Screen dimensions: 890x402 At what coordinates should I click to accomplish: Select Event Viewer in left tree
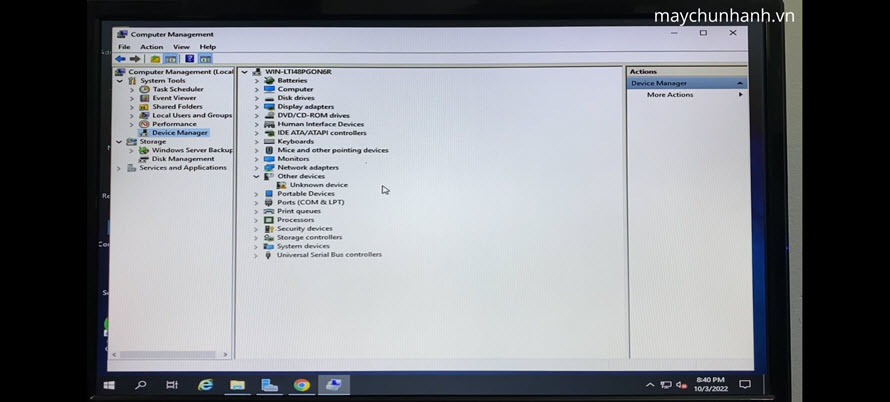coord(174,98)
